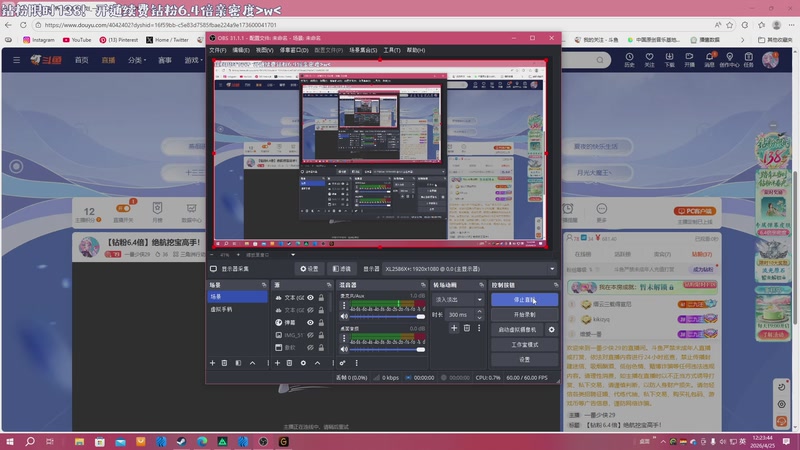Open OBS 场景集合(S) menu
Viewport: 800px width, 450px height.
pyautogui.click(x=363, y=50)
